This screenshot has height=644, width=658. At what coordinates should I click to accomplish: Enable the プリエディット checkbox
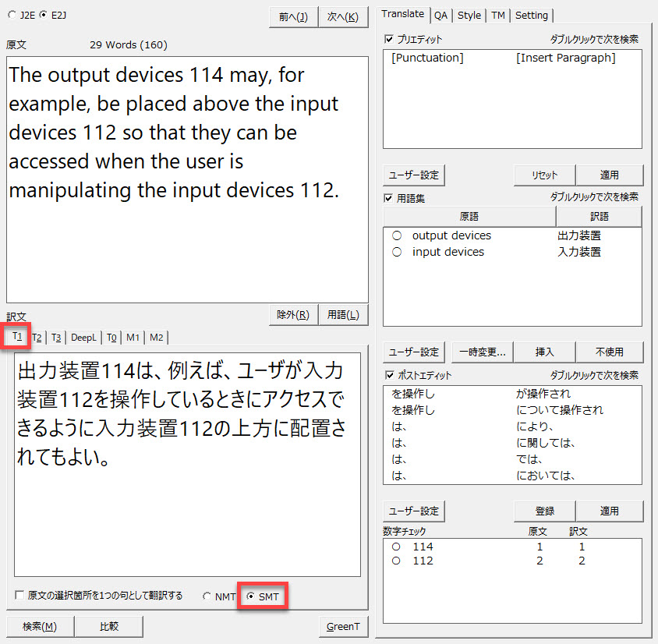click(389, 39)
